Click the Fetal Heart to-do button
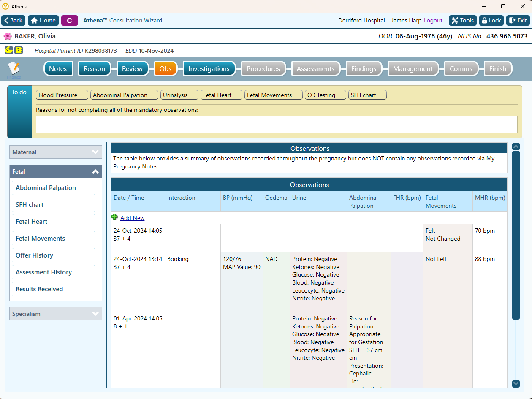532x399 pixels. click(x=222, y=95)
